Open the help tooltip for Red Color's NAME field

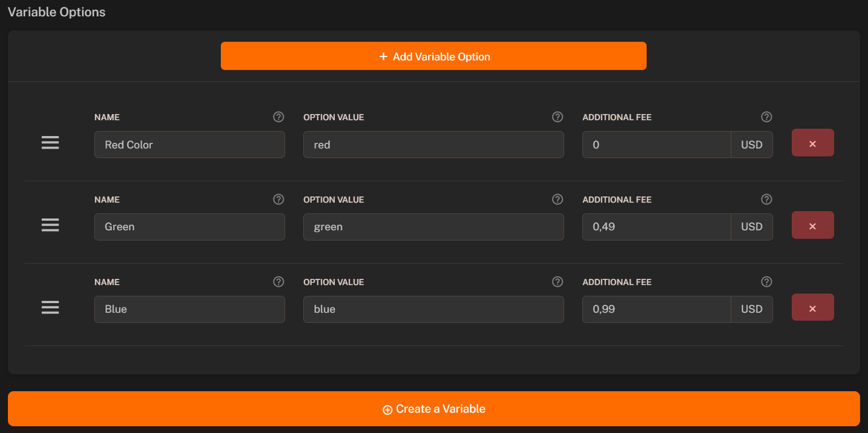pos(278,117)
